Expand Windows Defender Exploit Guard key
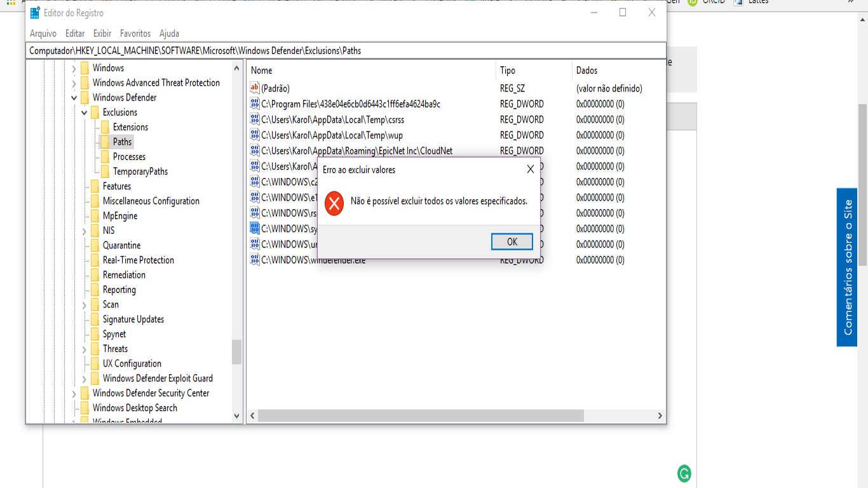Viewport: 868px width, 488px height. tap(85, 379)
